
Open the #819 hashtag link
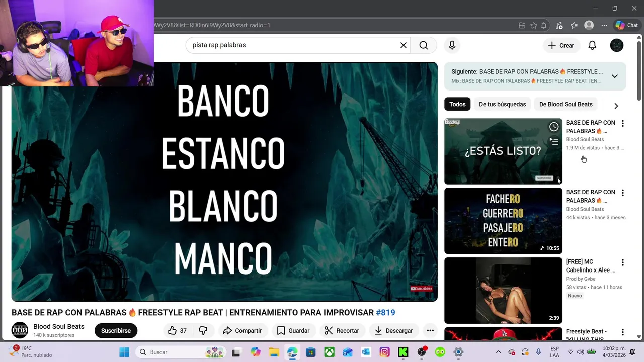pos(385,313)
